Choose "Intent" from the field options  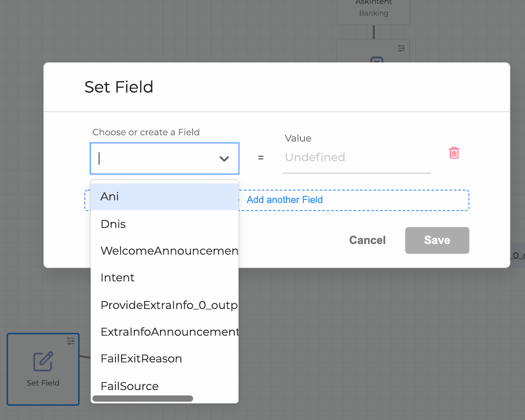tap(117, 278)
